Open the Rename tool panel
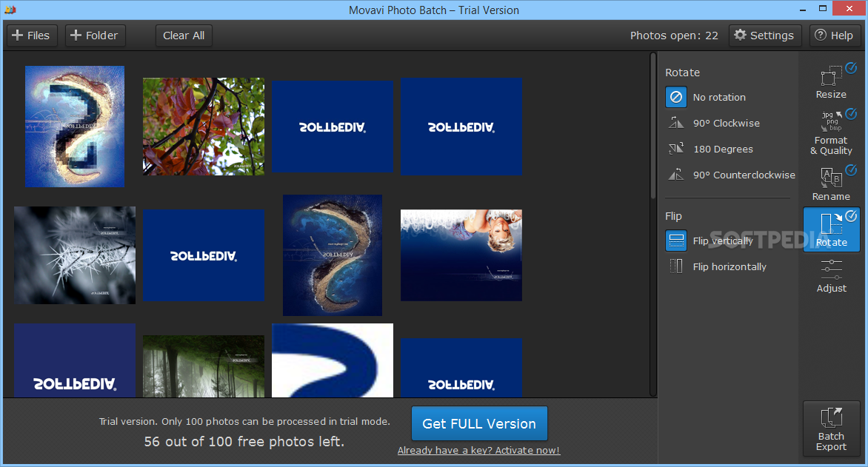Viewport: 868px width, 467px height. [x=830, y=184]
